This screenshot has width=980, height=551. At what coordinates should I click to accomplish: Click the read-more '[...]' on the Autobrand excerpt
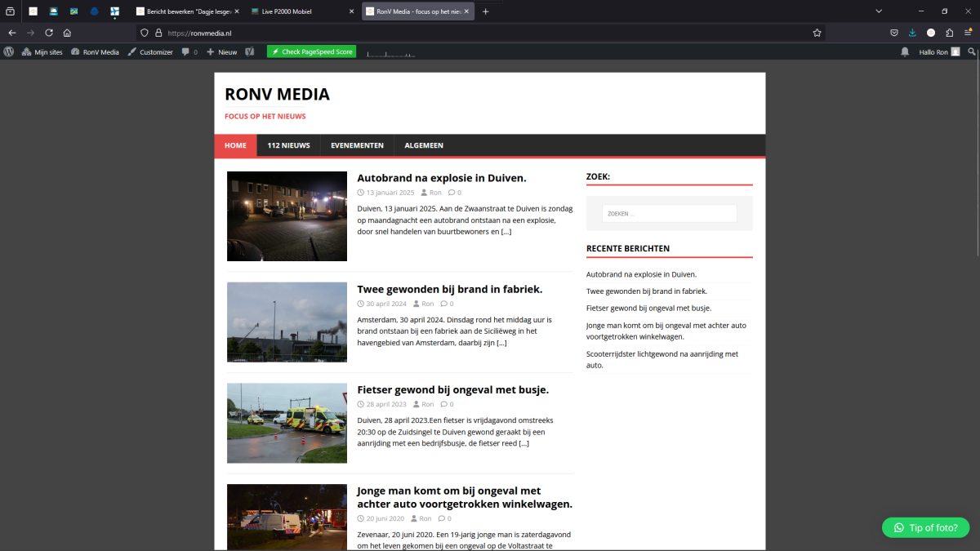tap(506, 232)
